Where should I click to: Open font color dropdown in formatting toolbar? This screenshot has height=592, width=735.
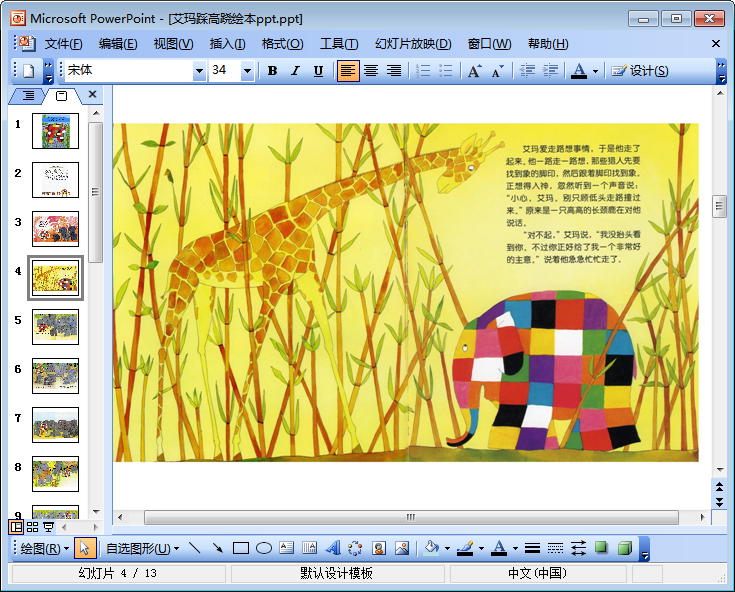(x=595, y=71)
